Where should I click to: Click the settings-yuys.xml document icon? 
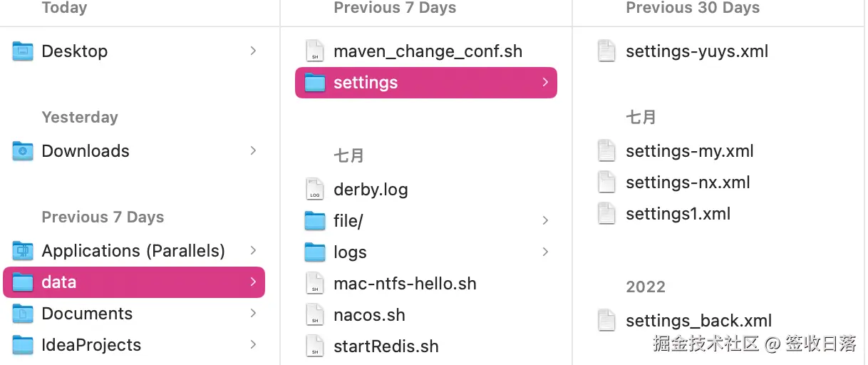606,51
